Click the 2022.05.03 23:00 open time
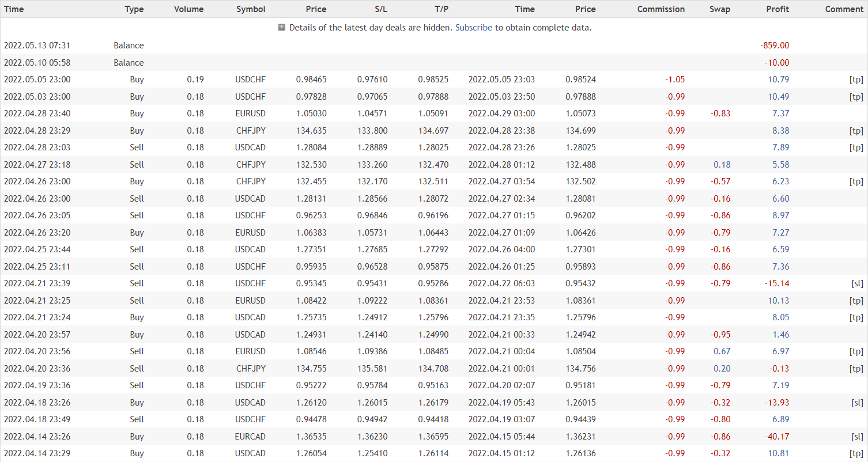Screen dimensions: 868x462 (x=37, y=97)
